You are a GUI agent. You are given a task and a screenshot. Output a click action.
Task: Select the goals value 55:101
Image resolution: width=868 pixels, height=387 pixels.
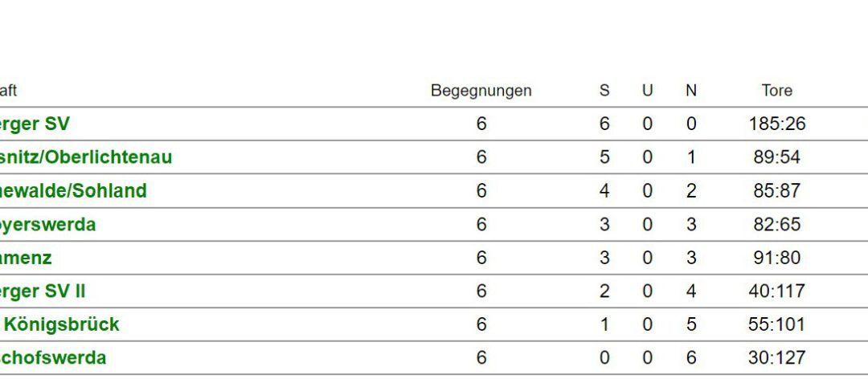pyautogui.click(x=776, y=324)
